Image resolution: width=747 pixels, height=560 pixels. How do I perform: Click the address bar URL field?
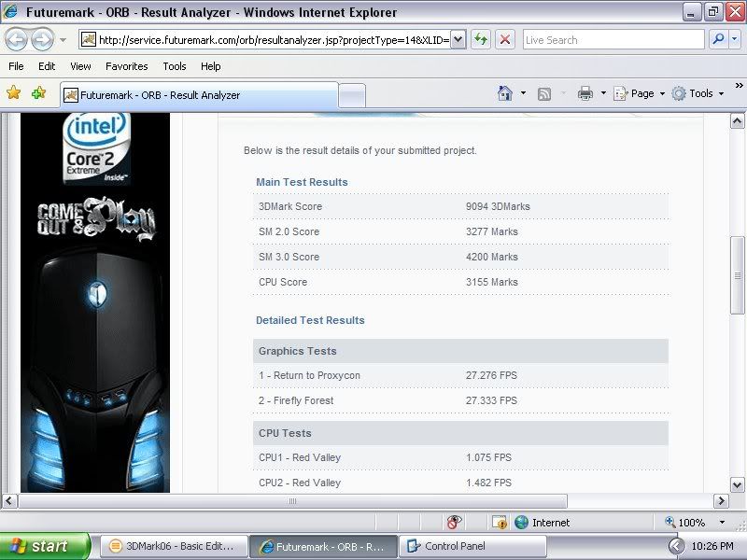tap(265, 40)
